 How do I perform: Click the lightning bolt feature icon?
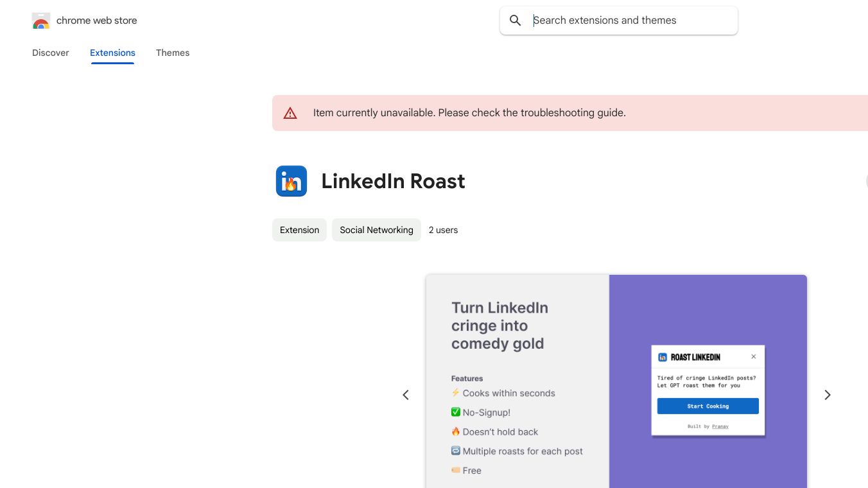[455, 393]
